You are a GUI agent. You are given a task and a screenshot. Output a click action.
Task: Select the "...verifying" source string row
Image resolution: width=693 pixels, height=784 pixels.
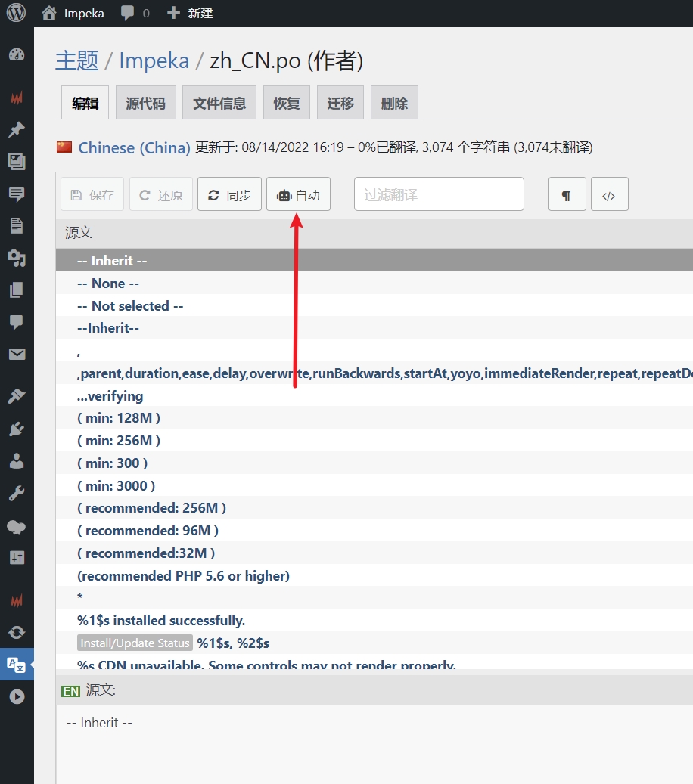(110, 396)
